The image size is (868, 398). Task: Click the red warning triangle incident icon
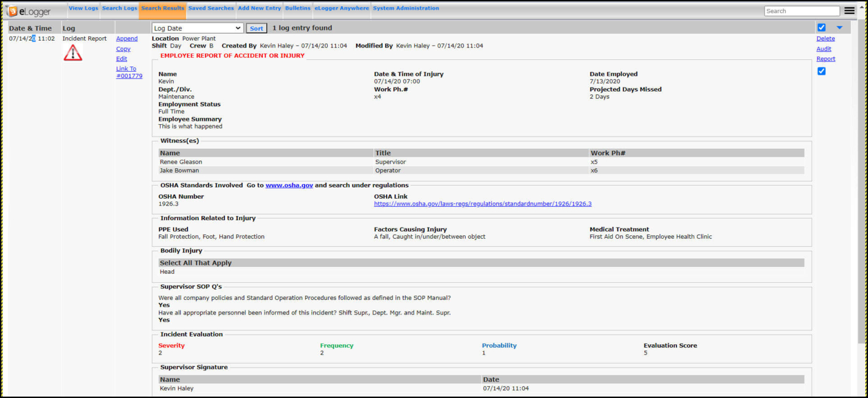coord(72,52)
